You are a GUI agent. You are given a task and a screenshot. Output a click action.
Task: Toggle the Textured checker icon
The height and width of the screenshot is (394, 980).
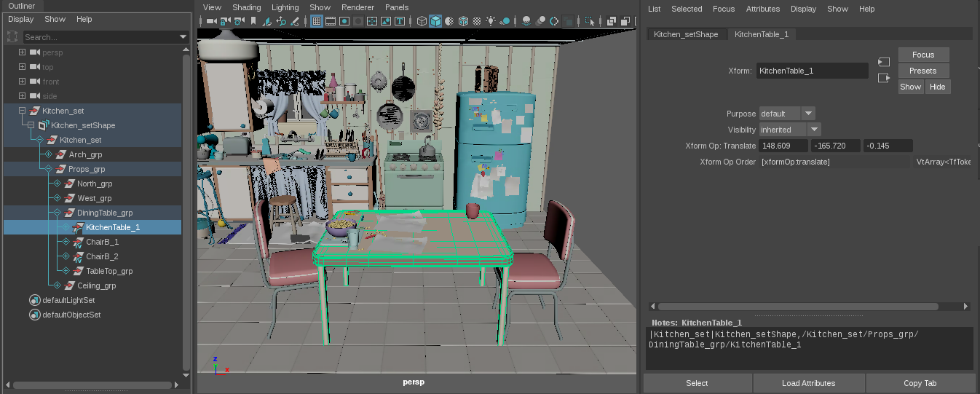(x=477, y=21)
